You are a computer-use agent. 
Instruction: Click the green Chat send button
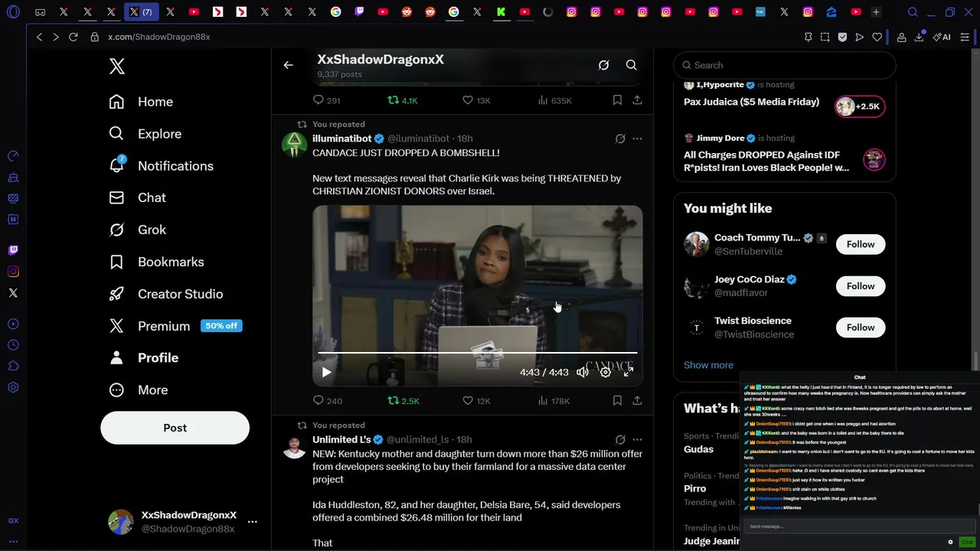(967, 542)
